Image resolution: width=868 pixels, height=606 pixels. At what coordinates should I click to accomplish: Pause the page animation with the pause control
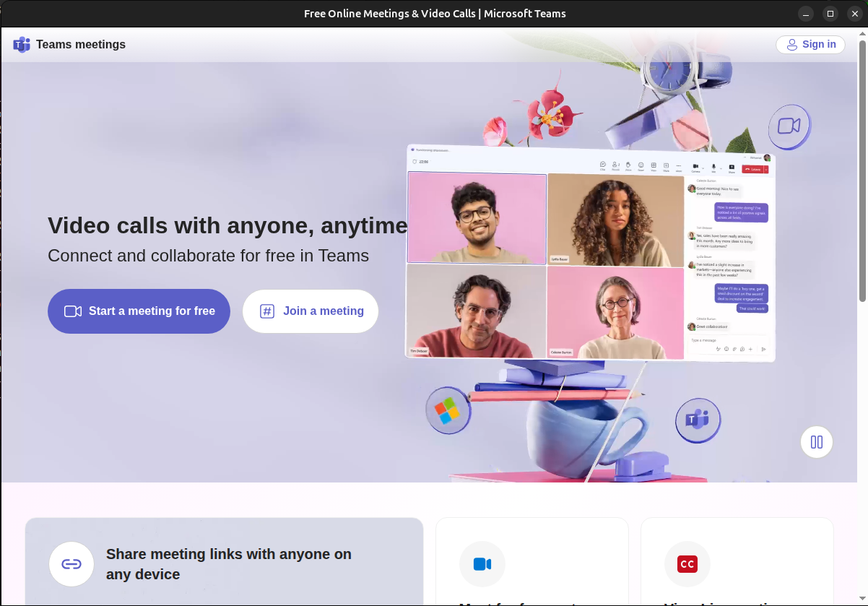coord(817,441)
